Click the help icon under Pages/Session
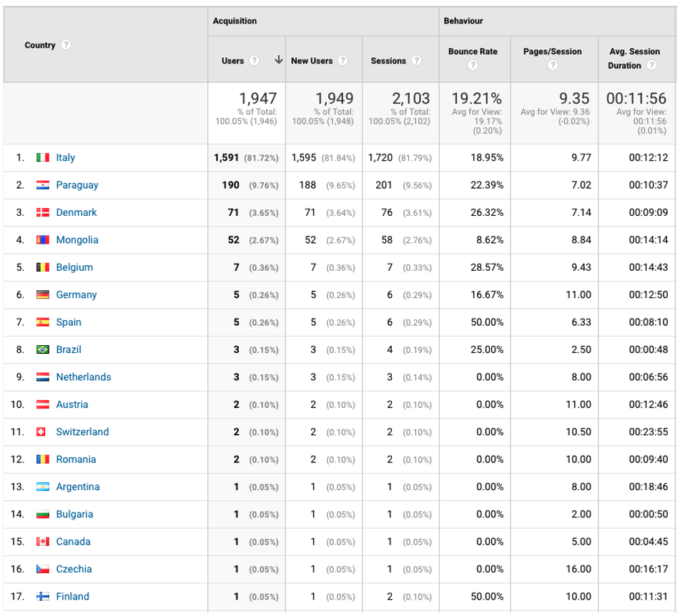Image resolution: width=680 pixels, height=616 pixels. point(552,66)
